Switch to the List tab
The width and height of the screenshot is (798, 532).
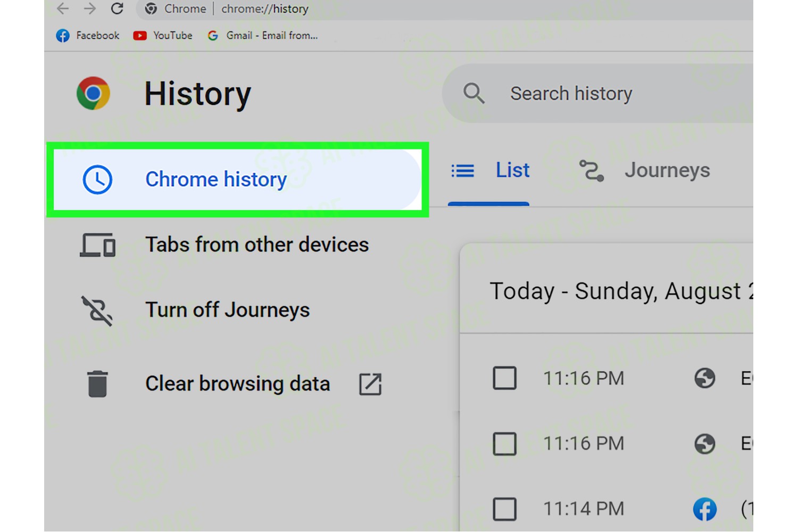[x=489, y=171]
